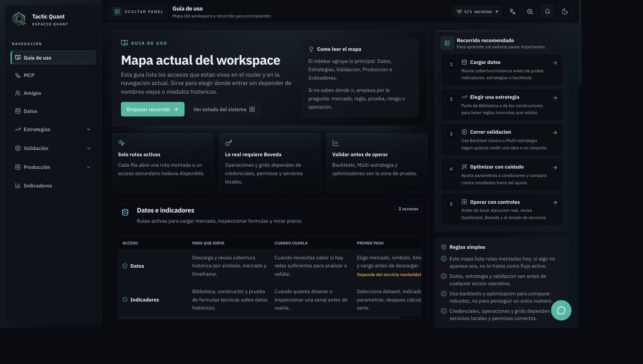Image resolution: width=643 pixels, height=364 pixels.
Task: Go to Amigos in navigation
Action: [x=53, y=93]
